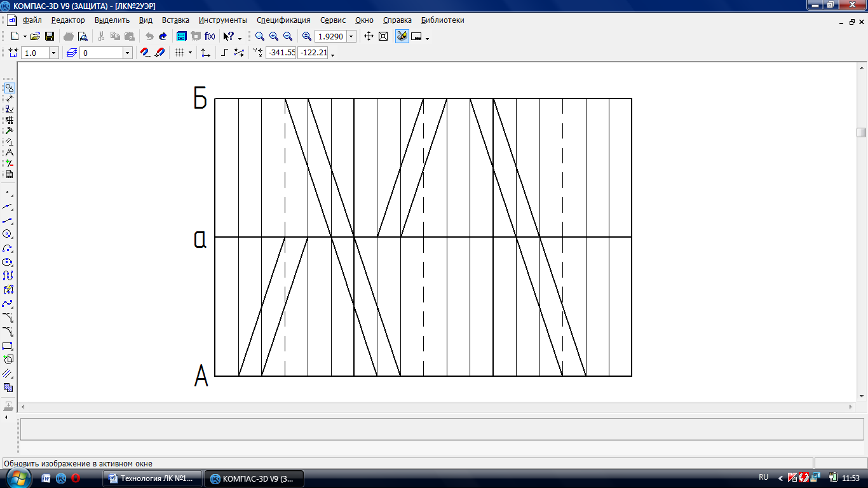Zoom out with the minus magnifier

(288, 36)
